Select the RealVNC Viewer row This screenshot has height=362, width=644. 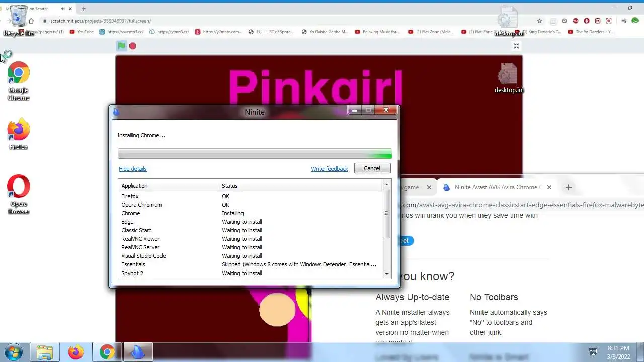pos(250,239)
